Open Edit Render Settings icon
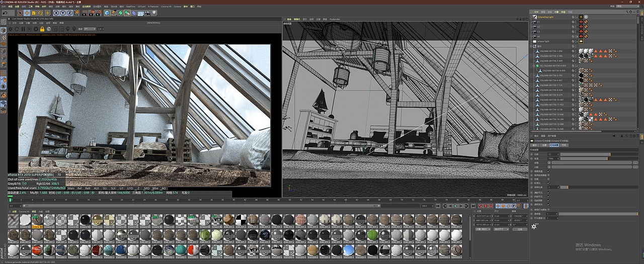Image resolution: width=644 pixels, height=264 pixels. point(98,13)
